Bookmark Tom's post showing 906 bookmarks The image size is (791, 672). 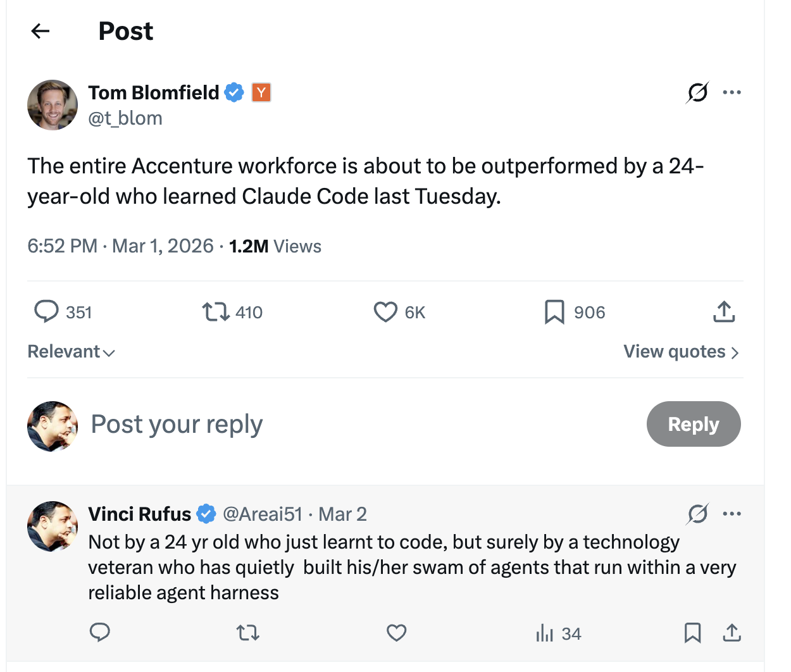click(x=554, y=311)
